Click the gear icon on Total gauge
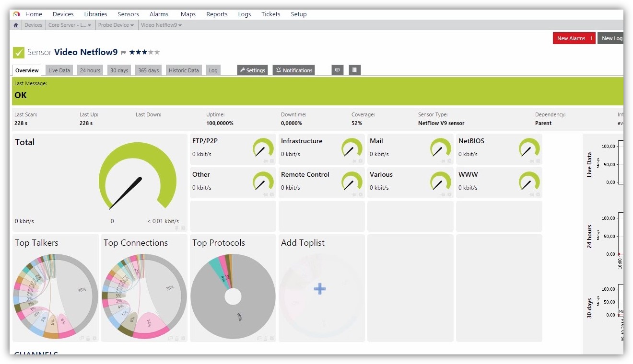 pyautogui.click(x=183, y=228)
